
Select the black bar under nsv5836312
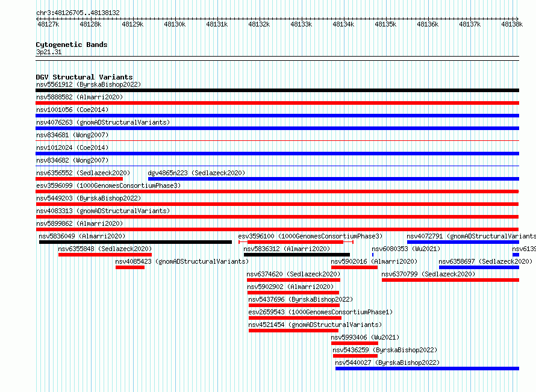click(x=297, y=255)
